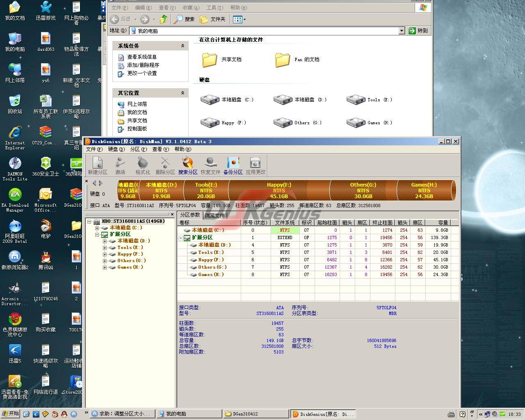Open Others (G:) drive in My Computer

[x=297, y=123]
